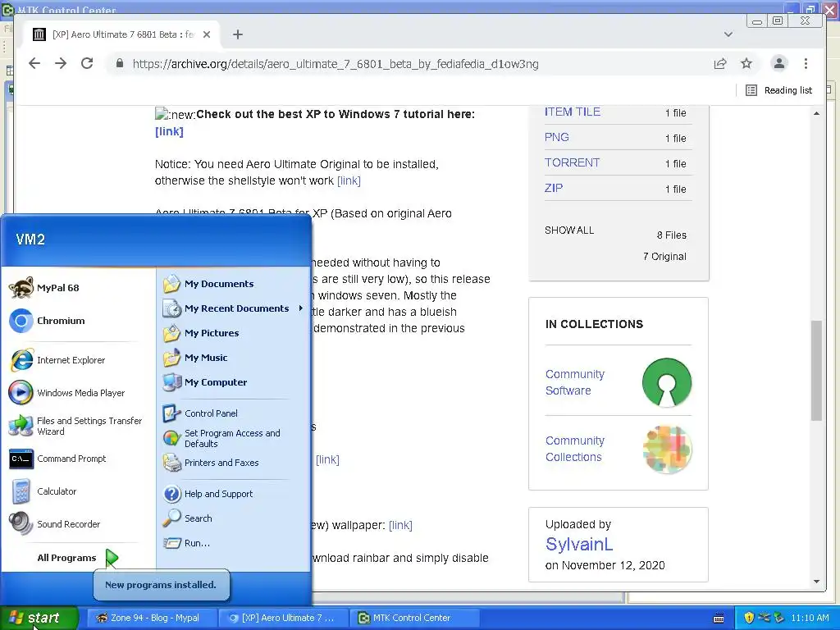Open the wallpaper link

click(x=400, y=525)
